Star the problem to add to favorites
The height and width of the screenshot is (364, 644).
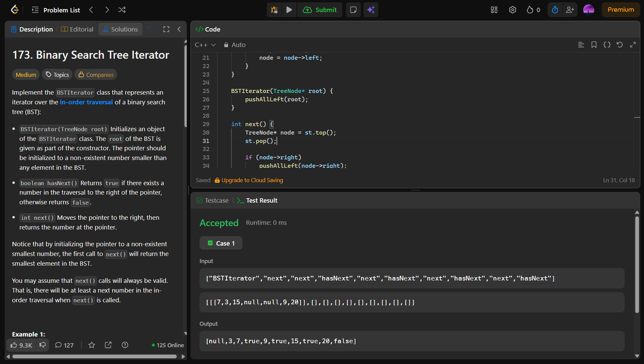pos(92,345)
